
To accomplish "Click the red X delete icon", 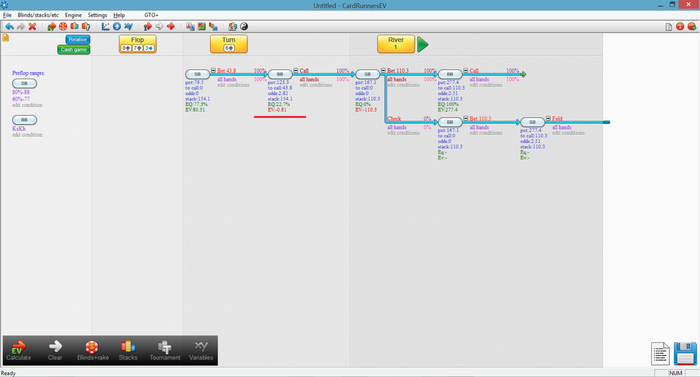I will pos(32,26).
